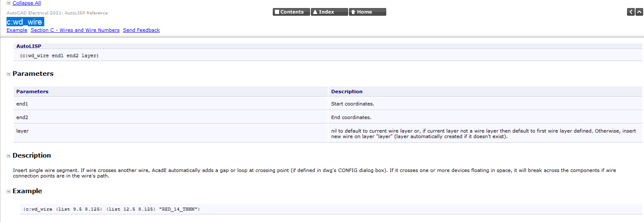Open the Contents button
644x222 pixels.
tap(291, 12)
